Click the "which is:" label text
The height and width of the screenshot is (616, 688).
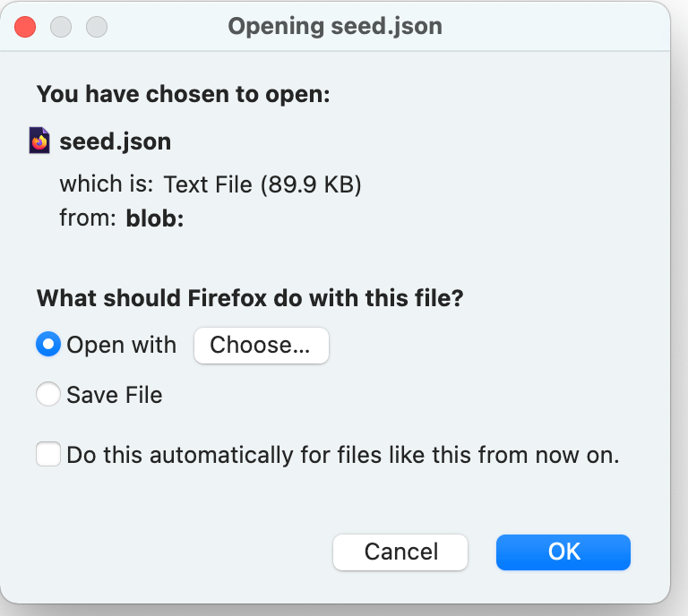tap(107, 185)
